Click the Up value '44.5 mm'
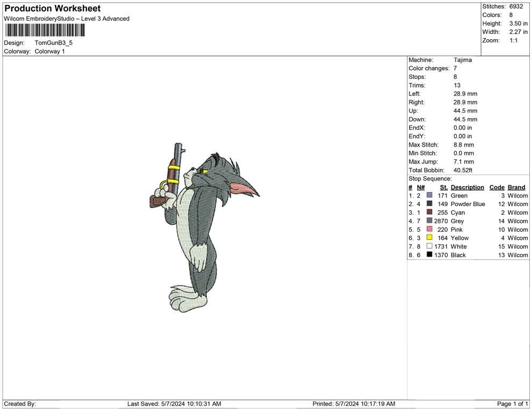This screenshot has width=532, height=409. point(465,111)
